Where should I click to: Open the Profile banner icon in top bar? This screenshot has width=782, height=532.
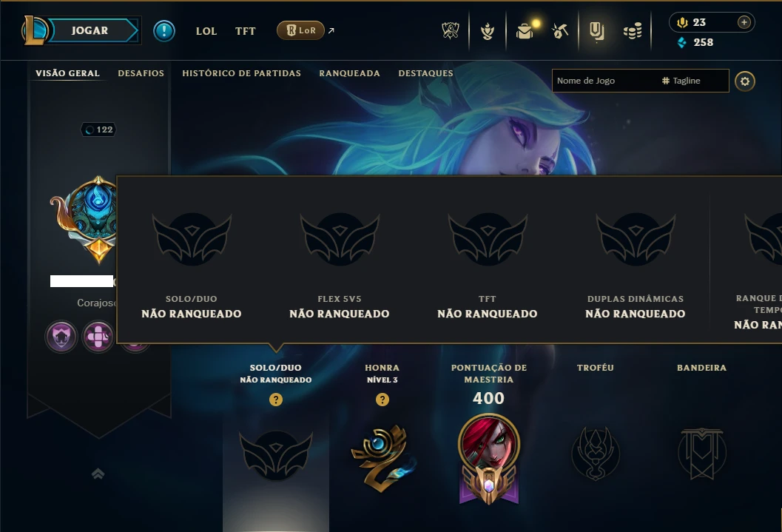tap(596, 31)
